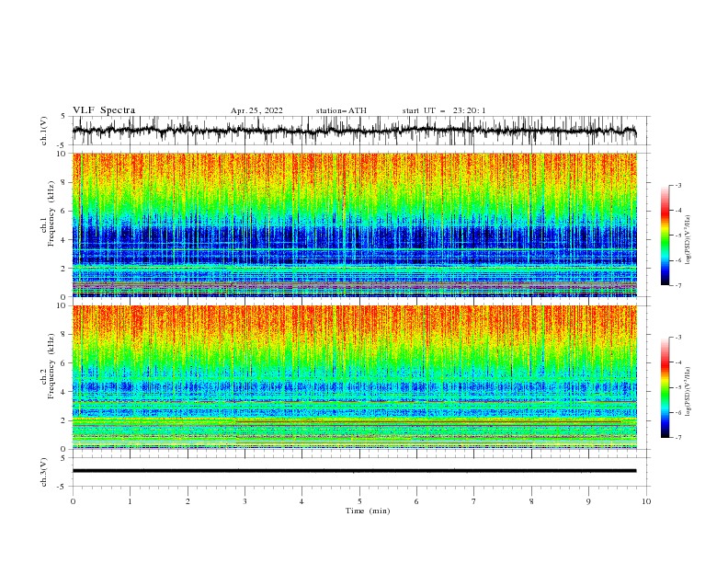Screen dimensions: 728x563
Task: Click the ch.1 voltage waveform trace
Action: click(x=354, y=131)
